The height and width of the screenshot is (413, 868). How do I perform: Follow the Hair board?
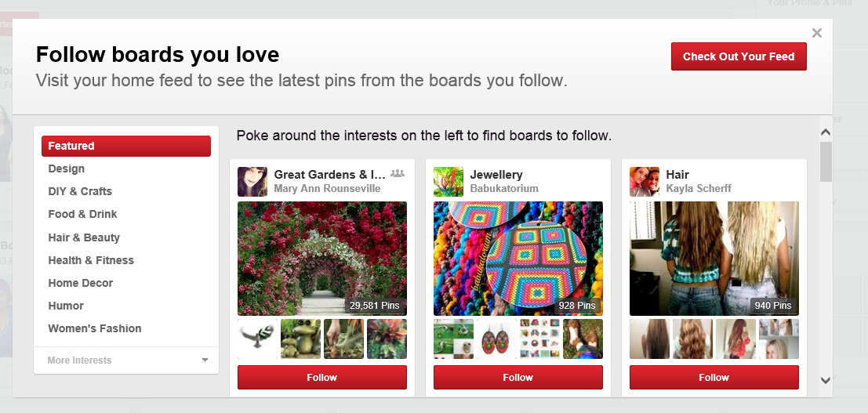[714, 377]
